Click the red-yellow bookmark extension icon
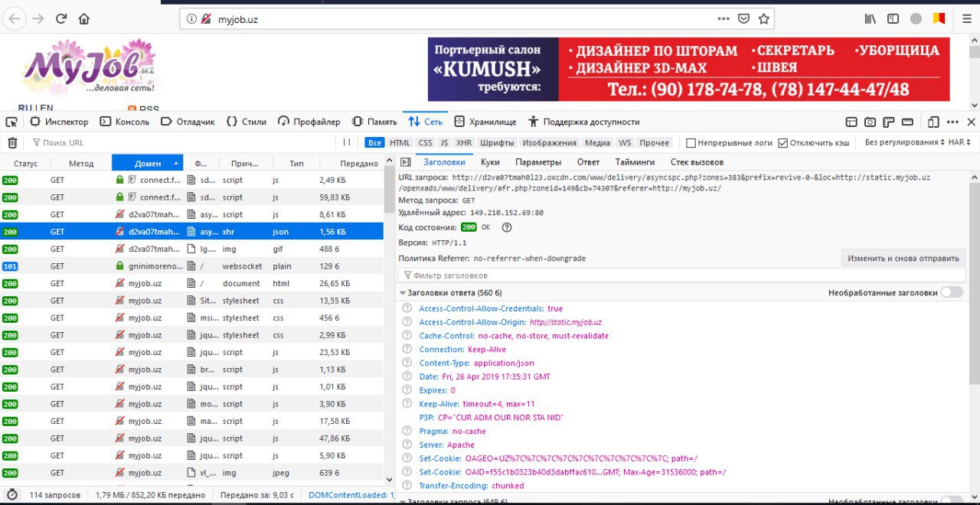980x505 pixels. click(938, 18)
